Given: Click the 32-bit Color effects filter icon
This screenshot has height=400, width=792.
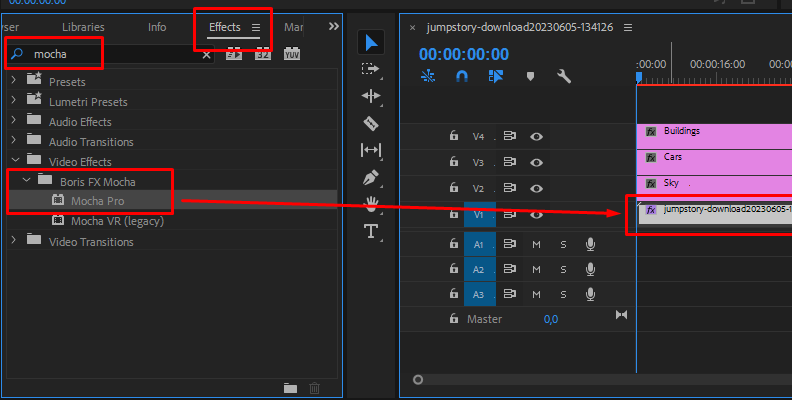Looking at the screenshot, I should pyautogui.click(x=263, y=54).
